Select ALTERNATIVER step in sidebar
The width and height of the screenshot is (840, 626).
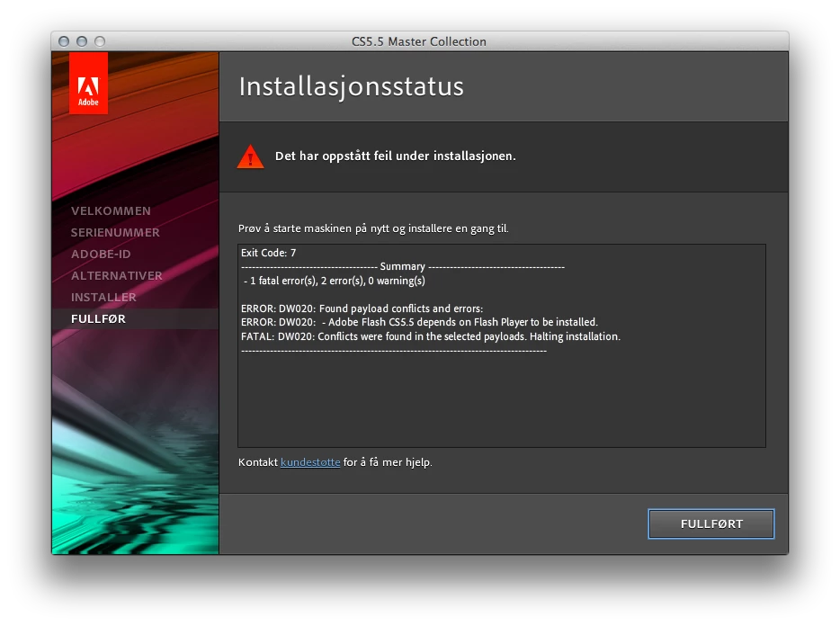[x=116, y=275]
